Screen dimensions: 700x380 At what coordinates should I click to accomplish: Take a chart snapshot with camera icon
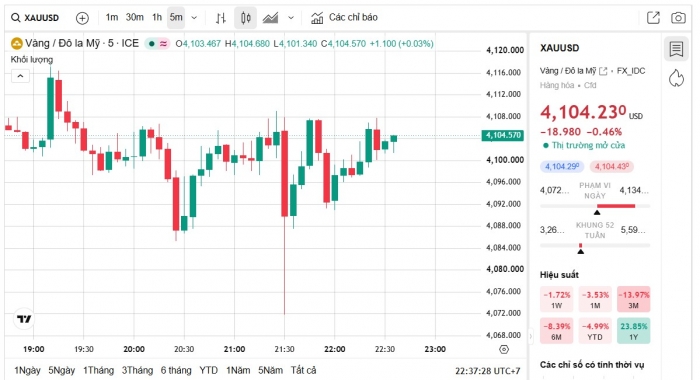pos(678,18)
